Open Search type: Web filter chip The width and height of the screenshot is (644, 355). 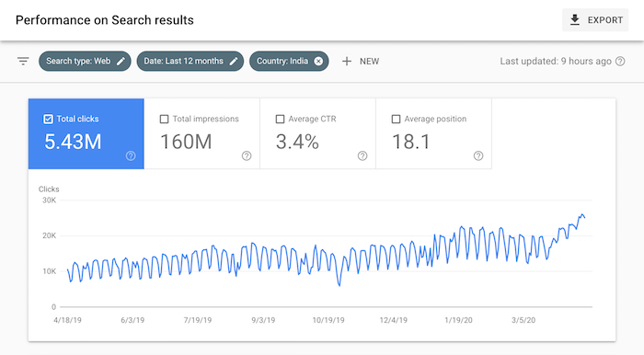85,61
